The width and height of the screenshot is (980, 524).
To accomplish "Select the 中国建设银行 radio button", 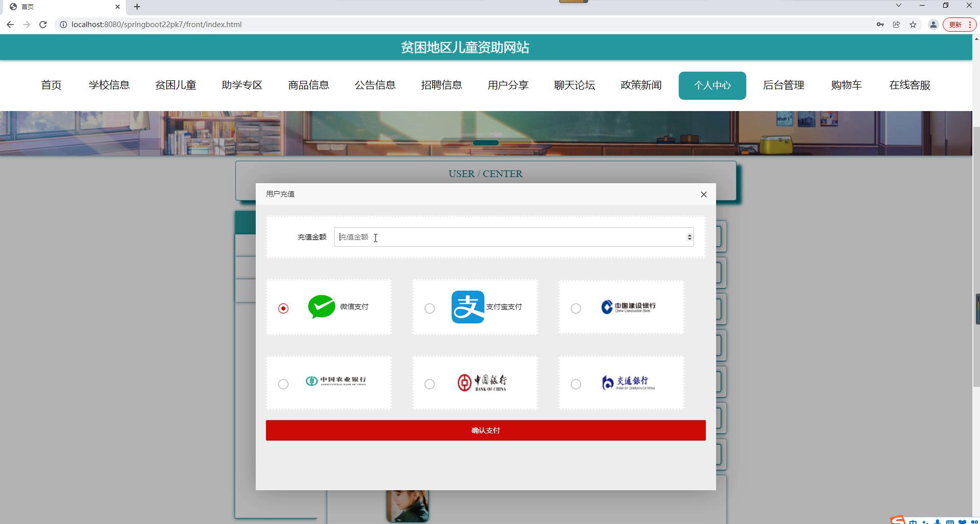I will [x=576, y=308].
